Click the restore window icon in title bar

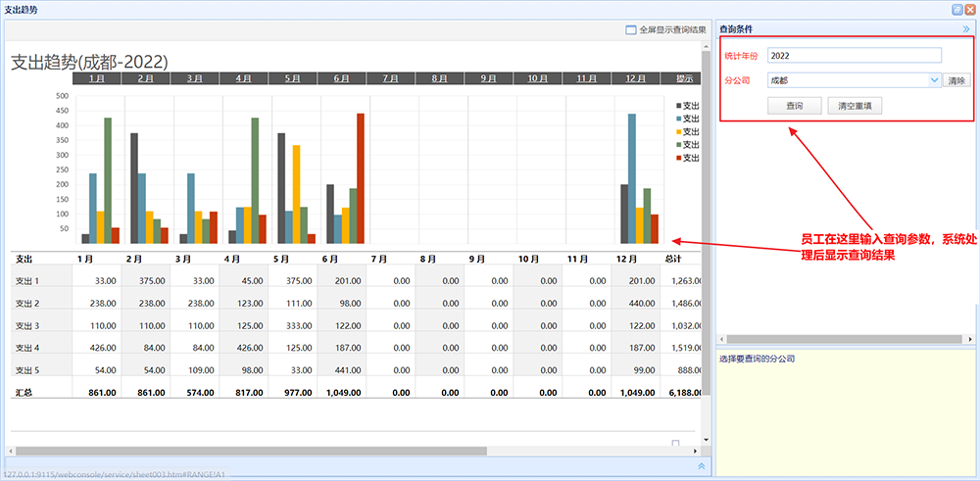coord(956,10)
